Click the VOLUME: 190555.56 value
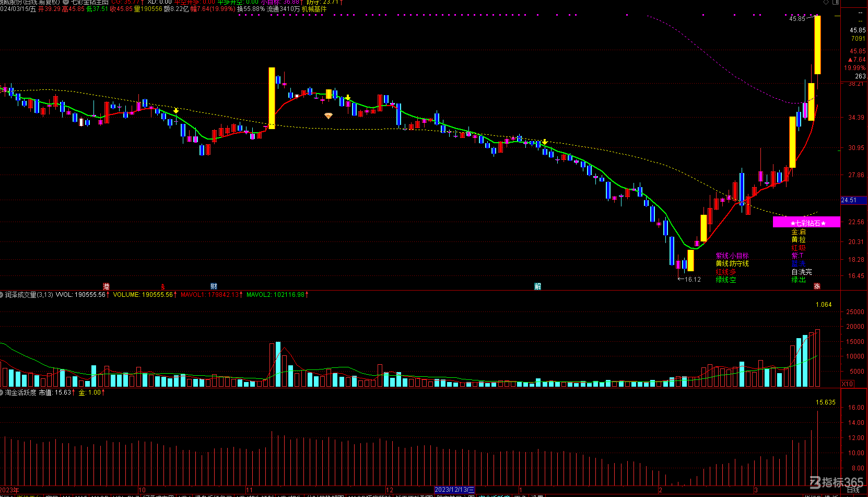Screen dimensions: 868x497 (x=143, y=295)
